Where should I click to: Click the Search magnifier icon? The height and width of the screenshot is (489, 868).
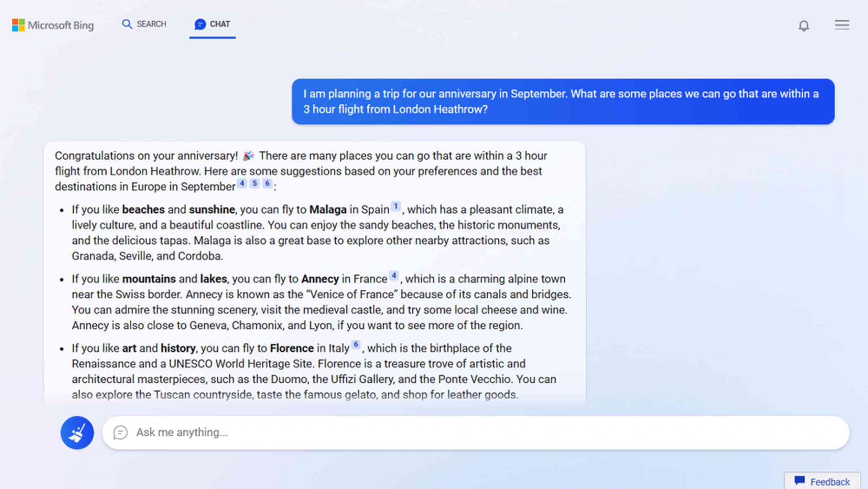[x=127, y=24]
